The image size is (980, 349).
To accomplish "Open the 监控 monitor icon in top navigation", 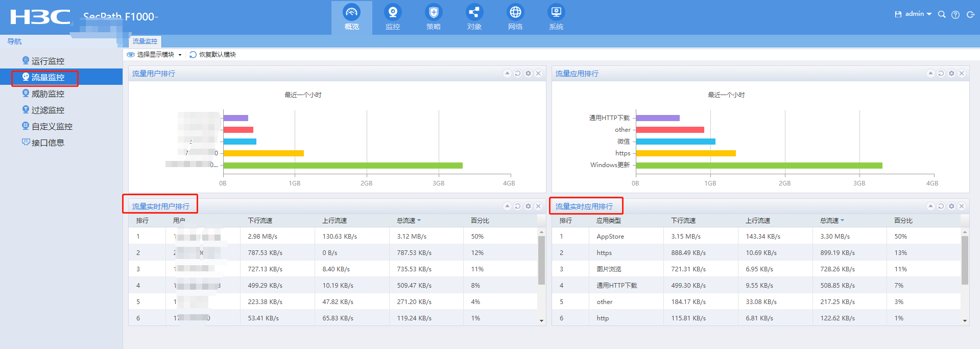I will coord(392,17).
